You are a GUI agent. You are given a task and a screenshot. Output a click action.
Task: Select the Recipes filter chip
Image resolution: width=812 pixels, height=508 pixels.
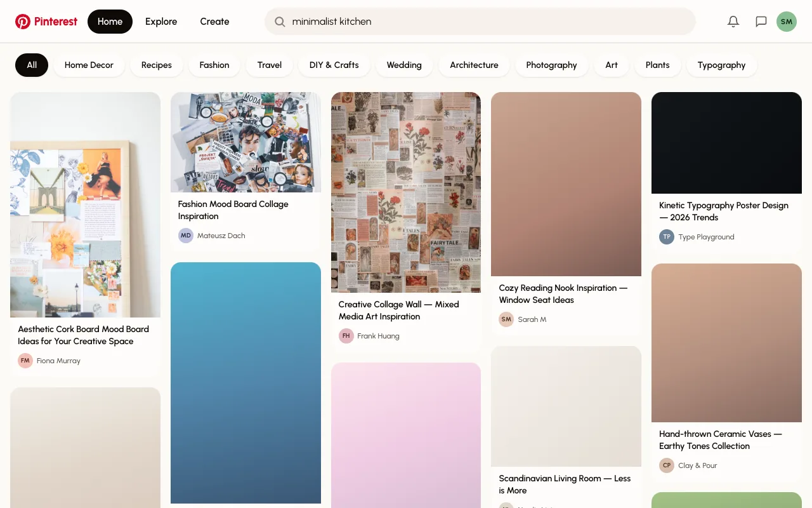click(156, 65)
